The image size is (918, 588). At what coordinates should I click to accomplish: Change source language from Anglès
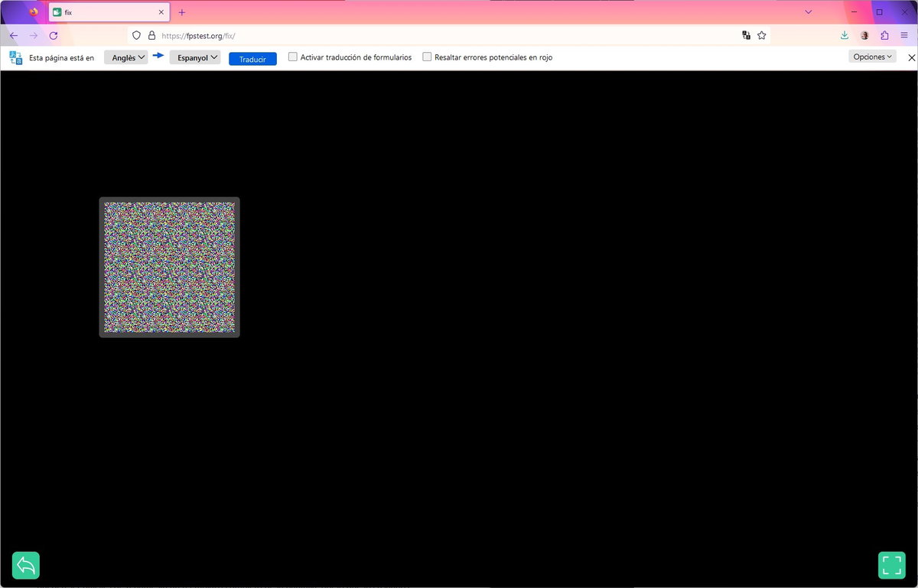[125, 57]
